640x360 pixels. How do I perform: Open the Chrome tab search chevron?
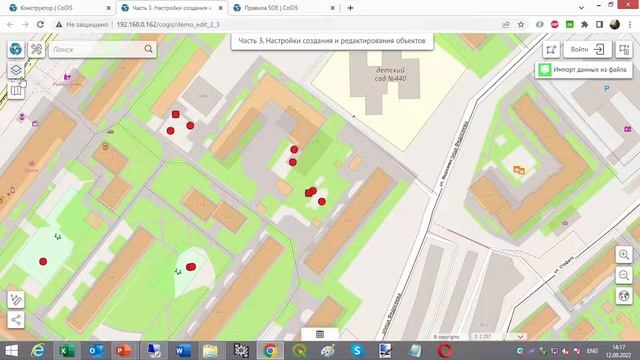(581, 8)
